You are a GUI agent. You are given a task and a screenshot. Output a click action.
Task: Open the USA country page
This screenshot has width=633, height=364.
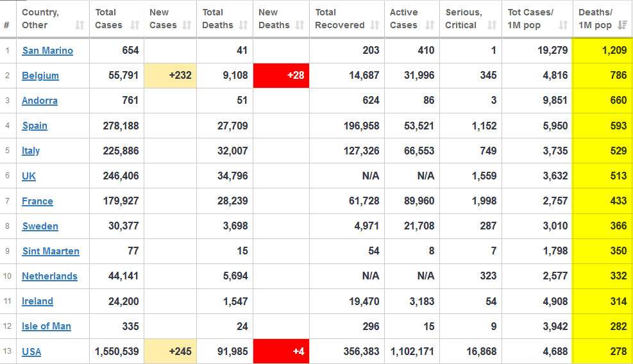click(x=31, y=351)
